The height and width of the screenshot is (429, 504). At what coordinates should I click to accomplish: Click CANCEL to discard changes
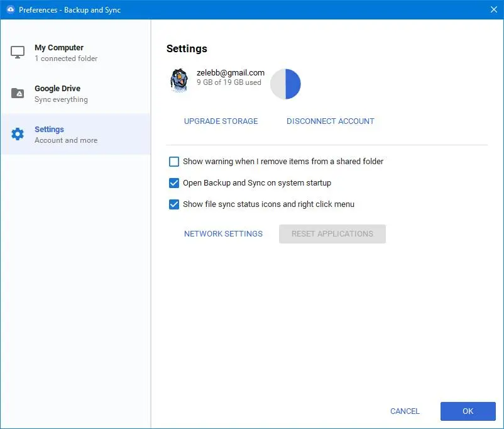[x=405, y=411]
